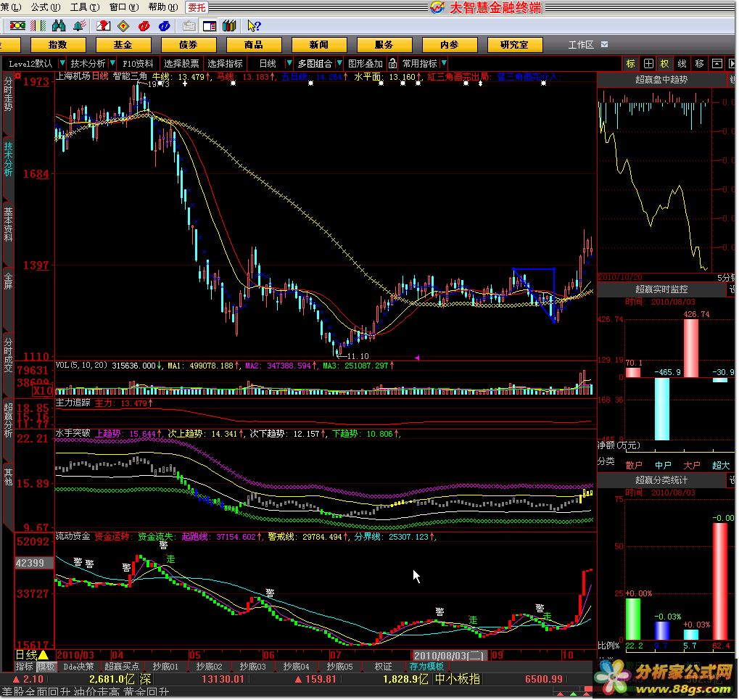Click the traffic-light icon in toolbar
The width and height of the screenshot is (739, 700).
[17, 25]
